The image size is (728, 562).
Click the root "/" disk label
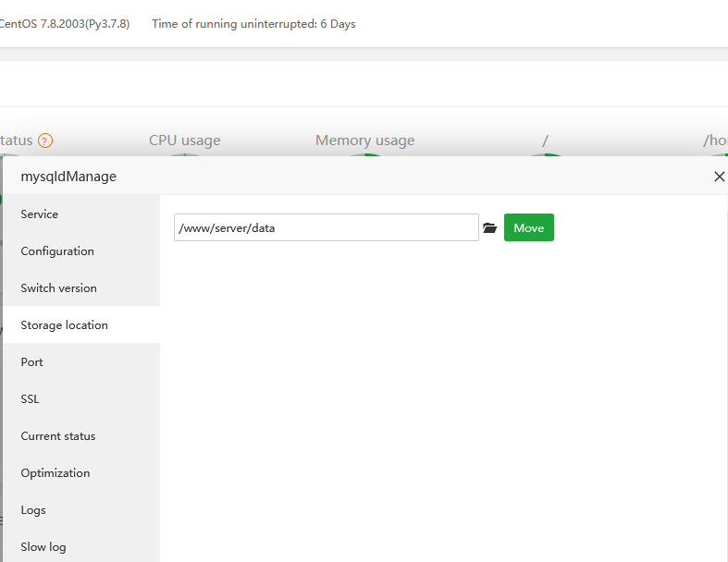[x=545, y=140]
